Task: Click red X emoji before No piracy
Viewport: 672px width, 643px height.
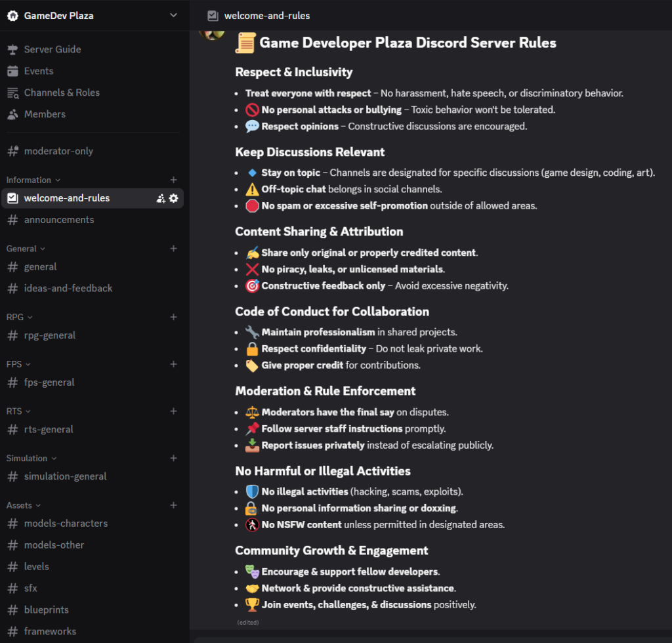Action: click(252, 270)
